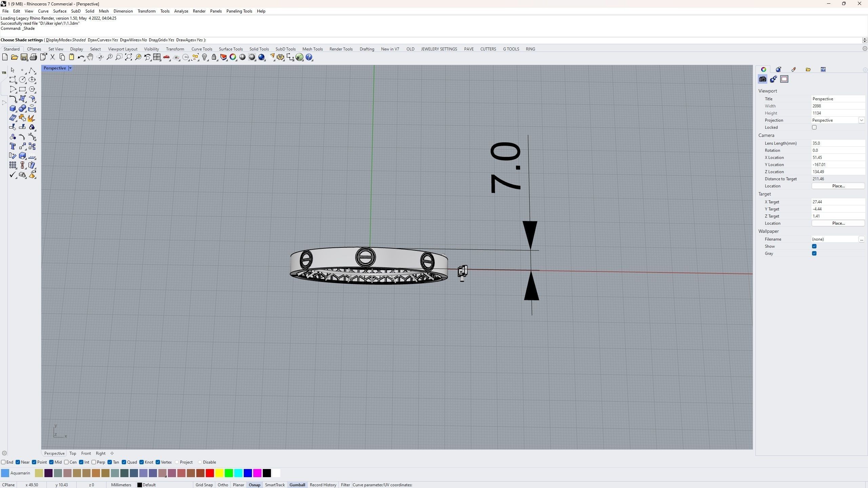
Task: Select the Rectangle tool in left sidebar
Action: 22,89
